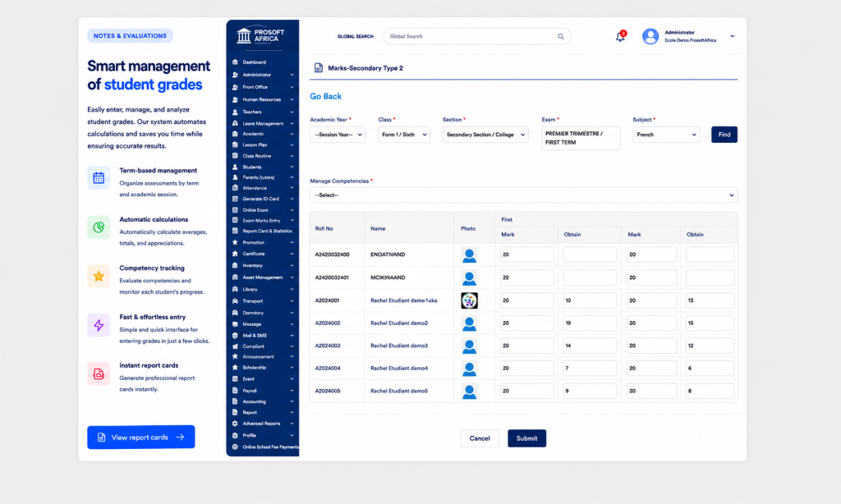Open Report Card & Statistics in the sidebar
Viewport: 841px width, 504px height.
click(x=263, y=231)
